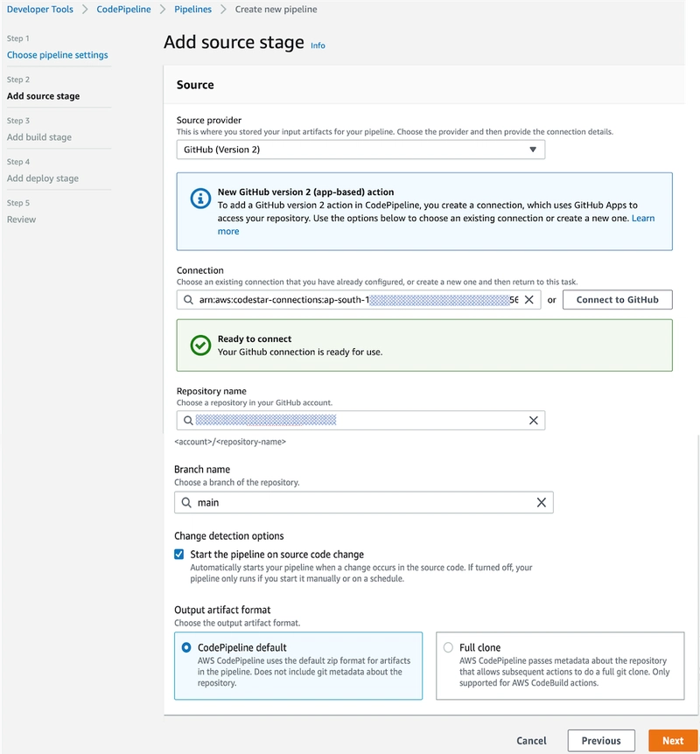Navigate to the Pipelines breadcrumb
Image resolution: width=700 pixels, height=754 pixels.
click(x=192, y=9)
